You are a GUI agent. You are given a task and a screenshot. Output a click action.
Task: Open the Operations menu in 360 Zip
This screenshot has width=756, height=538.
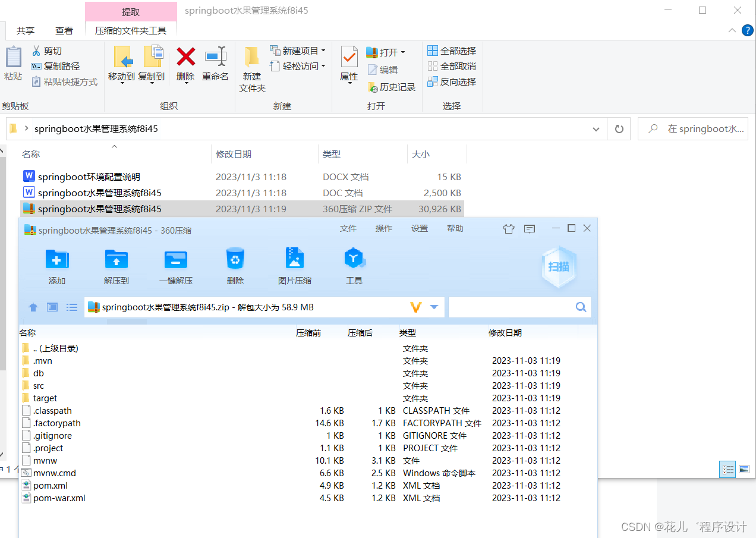[x=384, y=228]
